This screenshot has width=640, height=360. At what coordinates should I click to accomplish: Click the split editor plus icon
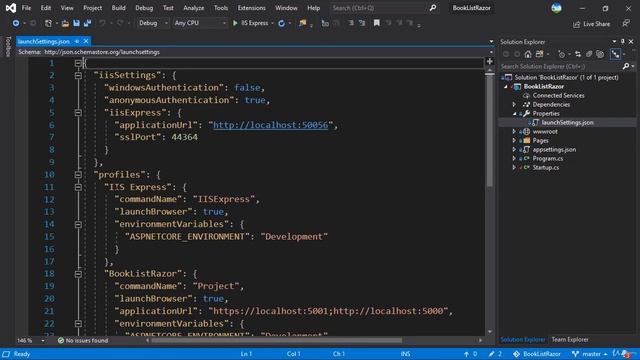(x=489, y=61)
